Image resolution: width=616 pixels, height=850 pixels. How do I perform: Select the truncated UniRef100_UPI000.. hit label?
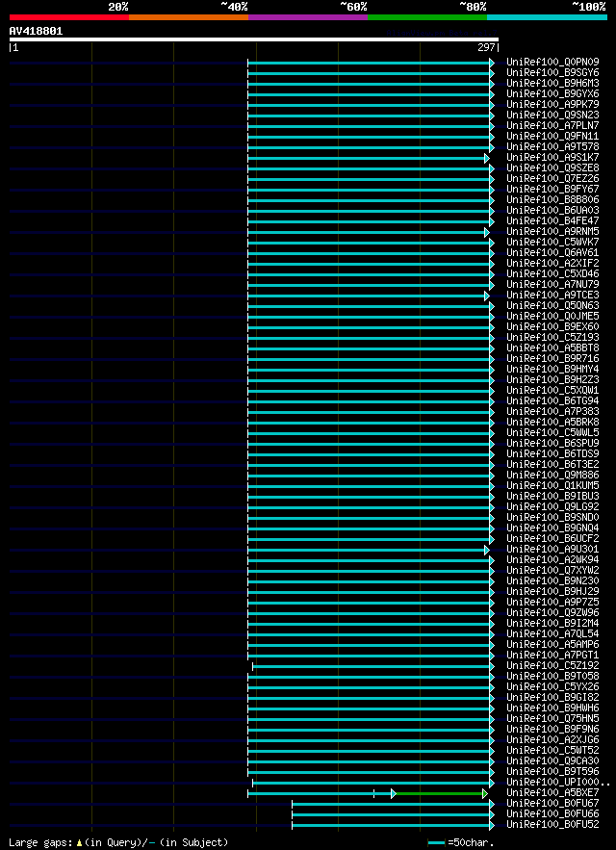(558, 782)
